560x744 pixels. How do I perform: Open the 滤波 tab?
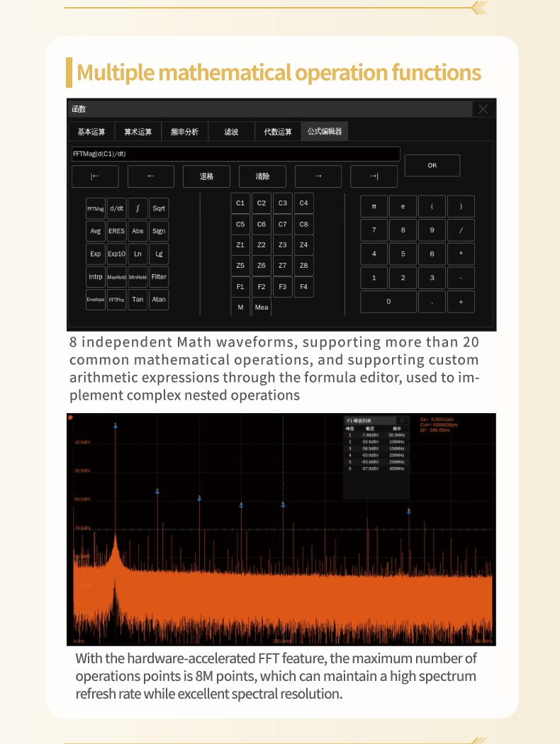231,132
